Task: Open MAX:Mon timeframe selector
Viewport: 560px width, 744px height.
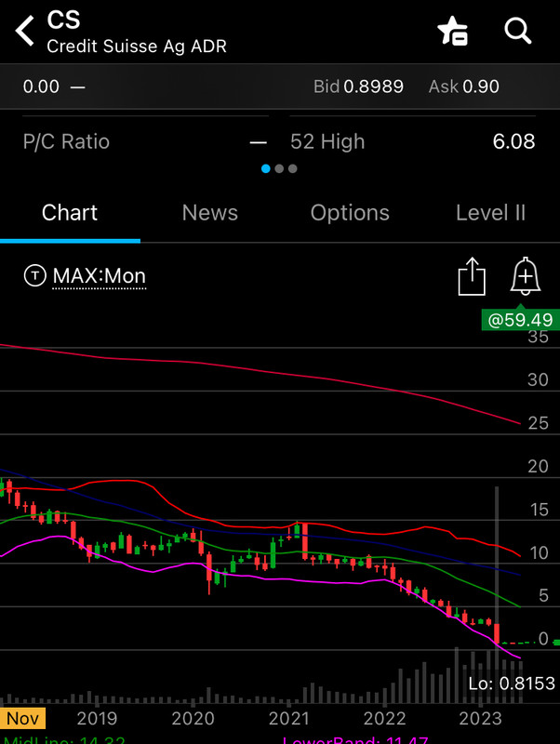Action: click(100, 276)
